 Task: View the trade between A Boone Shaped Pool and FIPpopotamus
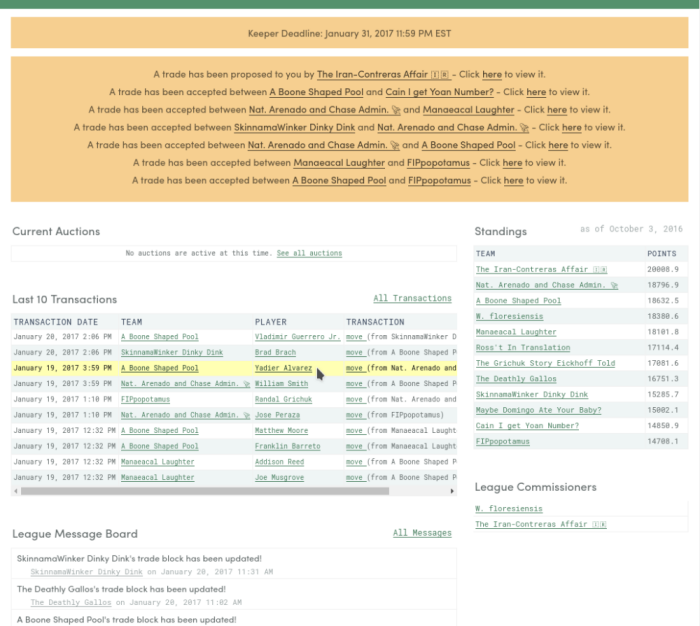click(513, 181)
